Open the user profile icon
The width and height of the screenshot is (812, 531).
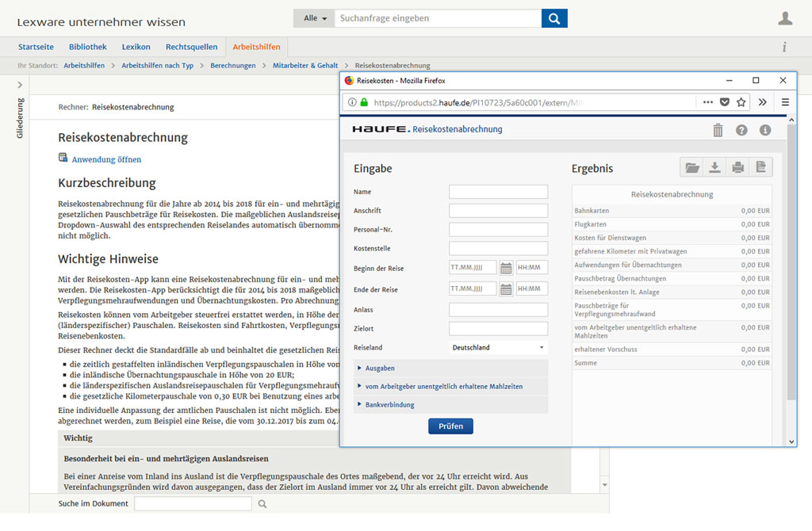click(785, 18)
